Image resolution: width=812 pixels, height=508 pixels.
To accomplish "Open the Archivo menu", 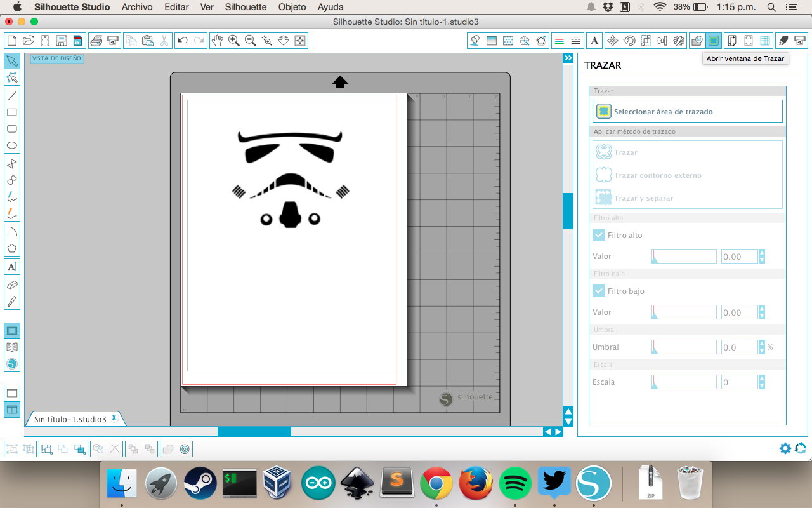I will (137, 7).
